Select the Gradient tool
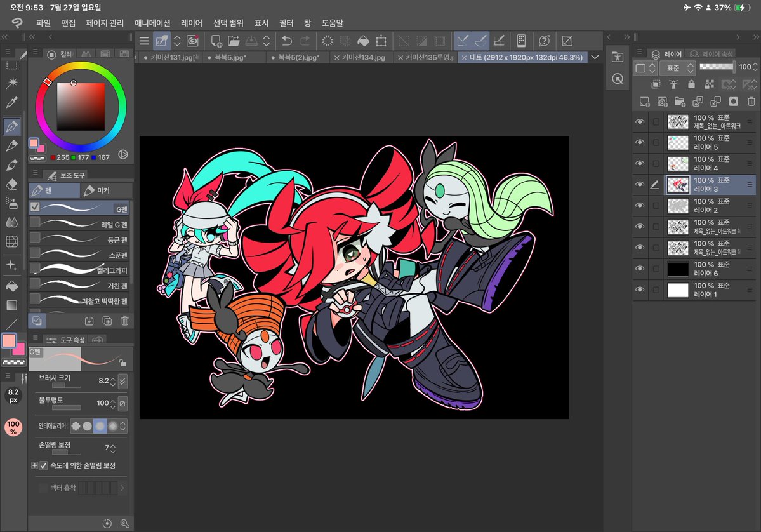This screenshot has height=532, width=761. 12,305
